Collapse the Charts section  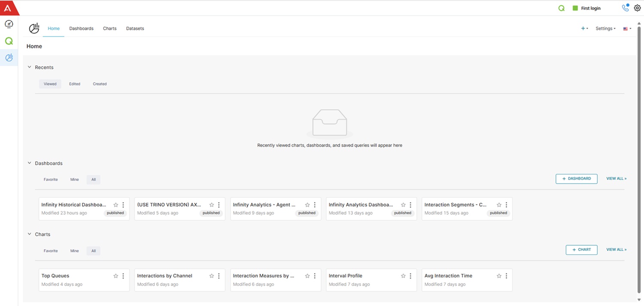click(30, 234)
